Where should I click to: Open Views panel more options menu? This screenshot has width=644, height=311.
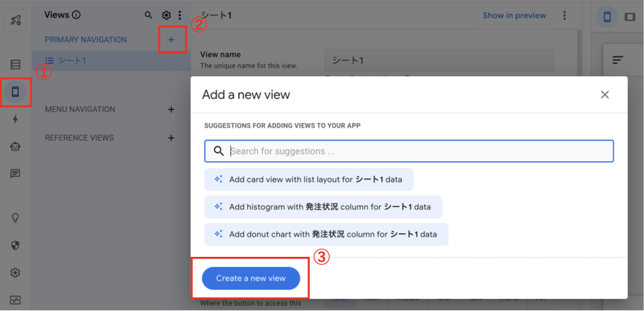pyautogui.click(x=180, y=15)
